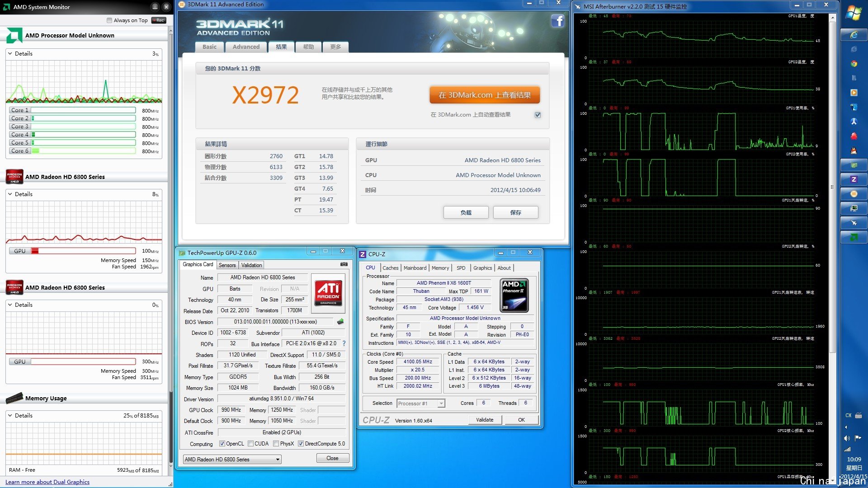Screen dimensions: 868x488
Task: Open the Mainboard tab in CPU-Z
Action: coord(415,268)
